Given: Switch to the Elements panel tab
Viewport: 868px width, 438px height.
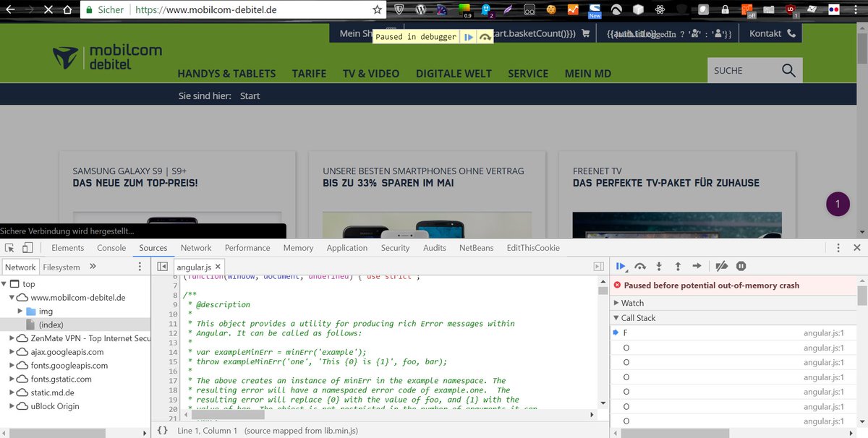Looking at the screenshot, I should tap(68, 248).
